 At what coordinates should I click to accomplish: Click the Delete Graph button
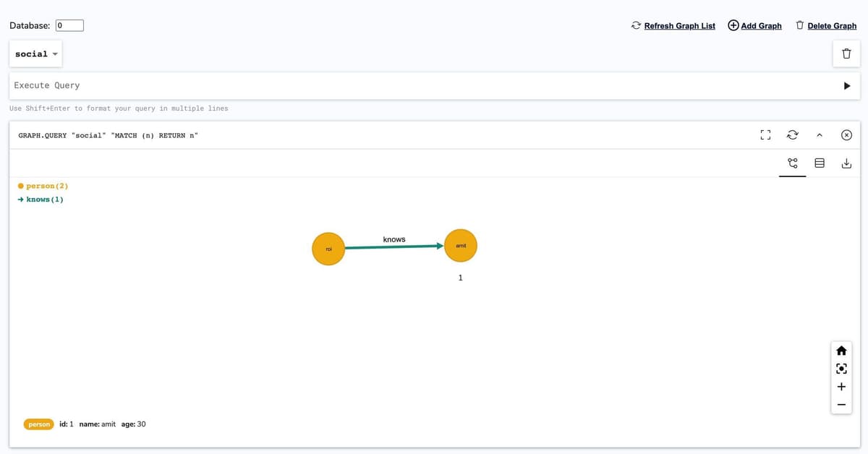click(825, 26)
